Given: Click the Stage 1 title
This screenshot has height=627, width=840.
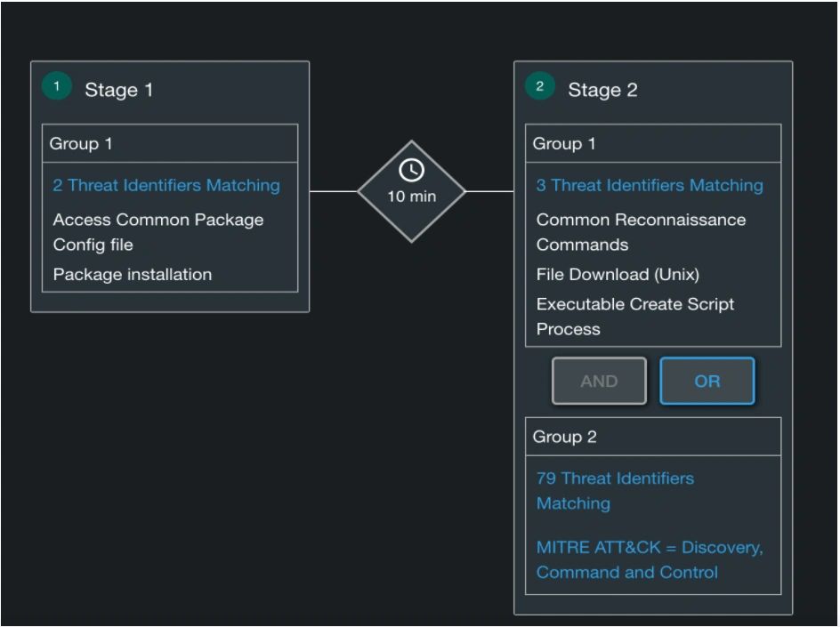Looking at the screenshot, I should click(118, 90).
